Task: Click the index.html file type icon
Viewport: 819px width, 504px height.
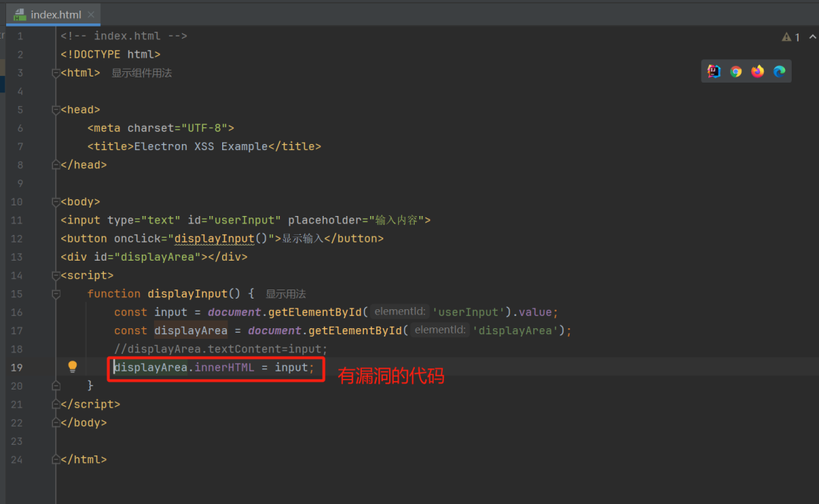Action: pos(20,14)
